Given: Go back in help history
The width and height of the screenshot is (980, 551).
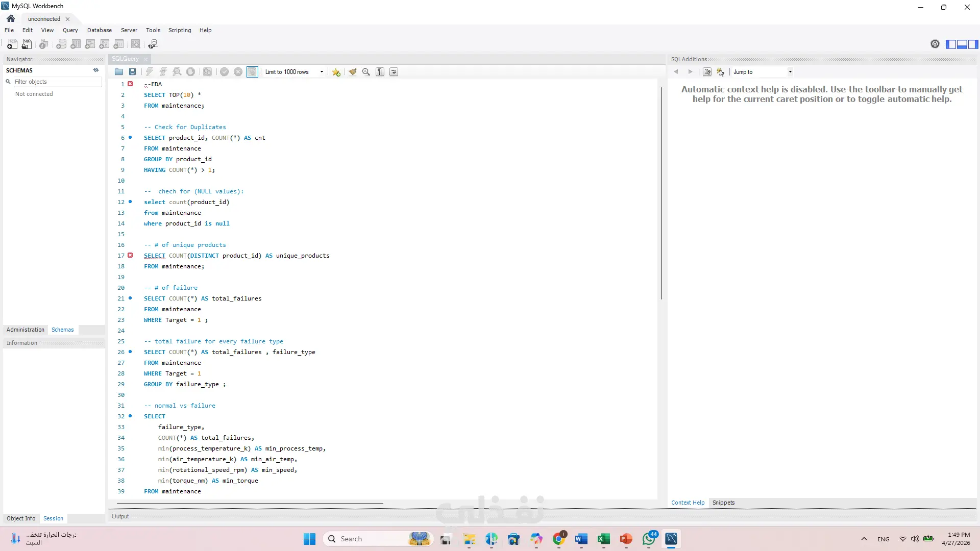Looking at the screenshot, I should click(676, 72).
